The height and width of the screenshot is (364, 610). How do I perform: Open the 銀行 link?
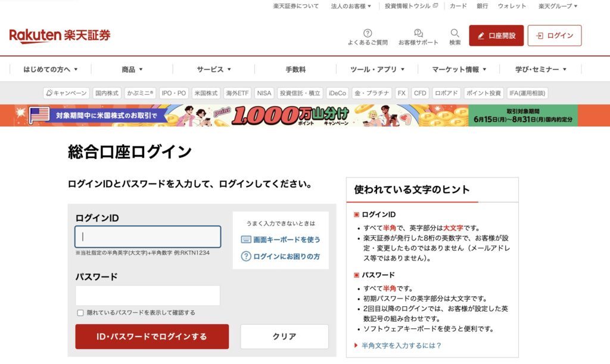tap(482, 6)
